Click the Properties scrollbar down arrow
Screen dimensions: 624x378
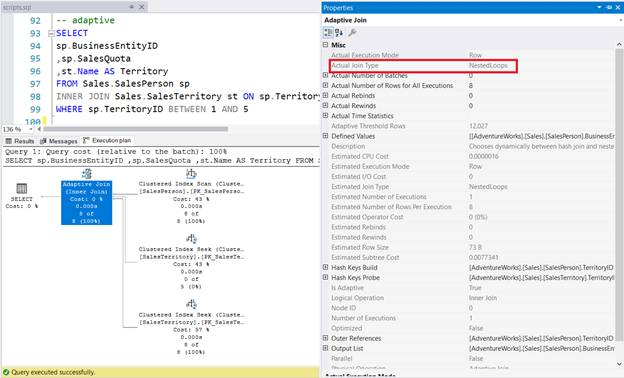tap(619, 363)
